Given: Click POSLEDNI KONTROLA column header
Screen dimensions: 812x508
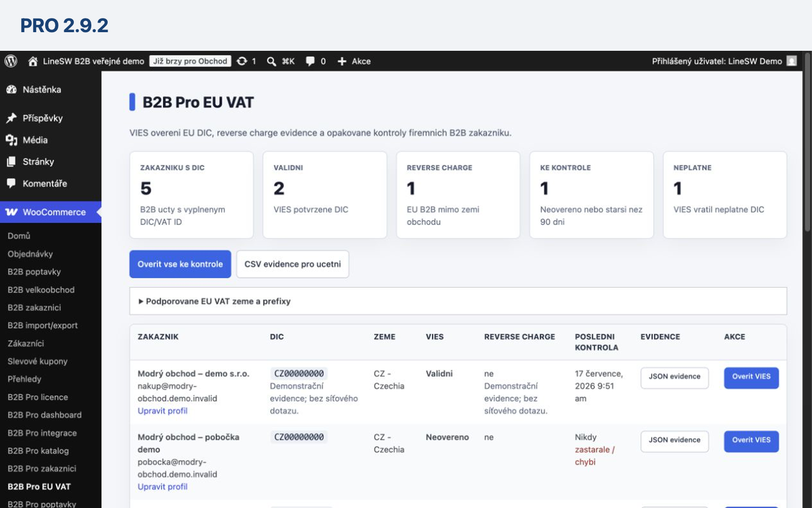Looking at the screenshot, I should 597,342.
